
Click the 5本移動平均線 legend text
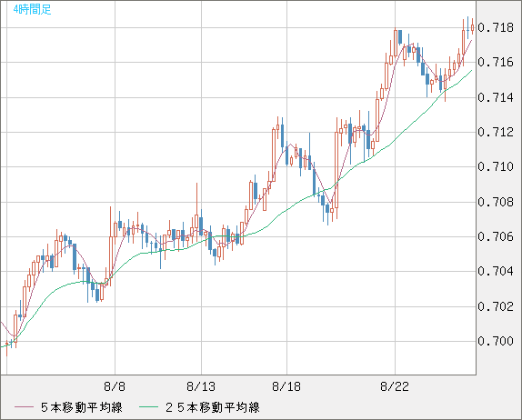click(x=82, y=407)
